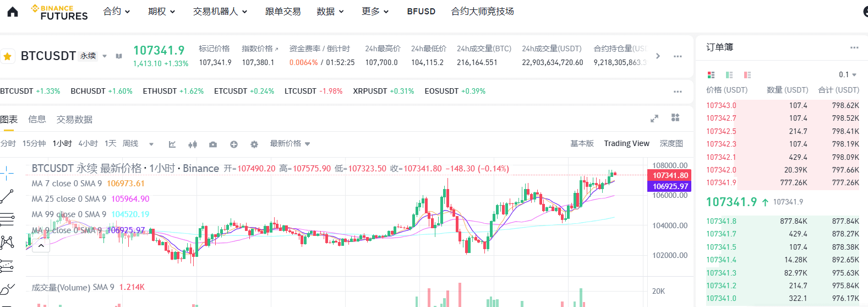Screen dimensions: 868x307
Task: Open the trading rules book icon beside BTCUSDT
Action: point(119,56)
